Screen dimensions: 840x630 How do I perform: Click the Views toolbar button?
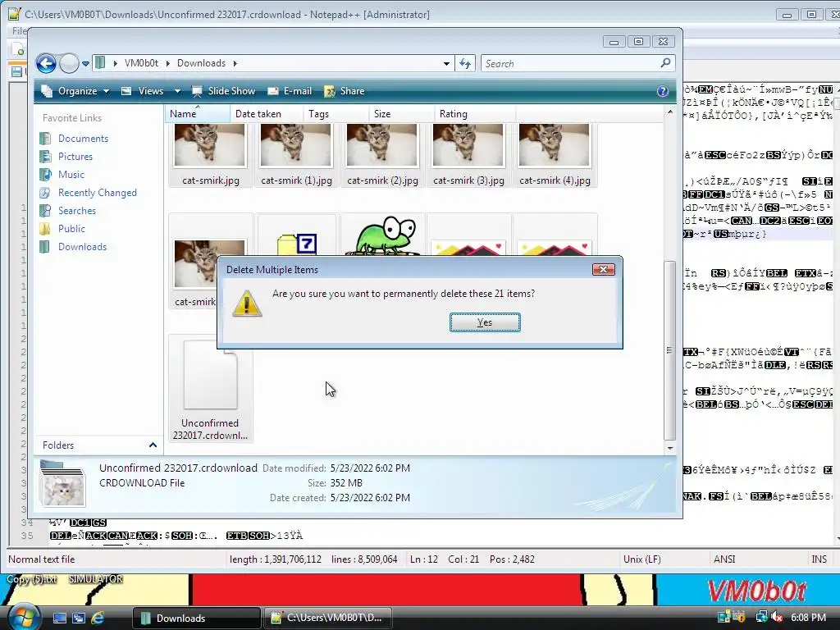(143, 91)
